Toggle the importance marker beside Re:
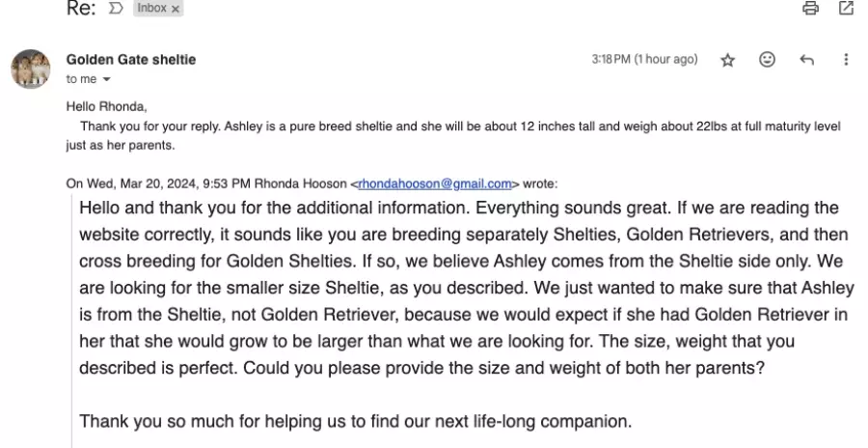The width and height of the screenshot is (868, 448). point(115,8)
